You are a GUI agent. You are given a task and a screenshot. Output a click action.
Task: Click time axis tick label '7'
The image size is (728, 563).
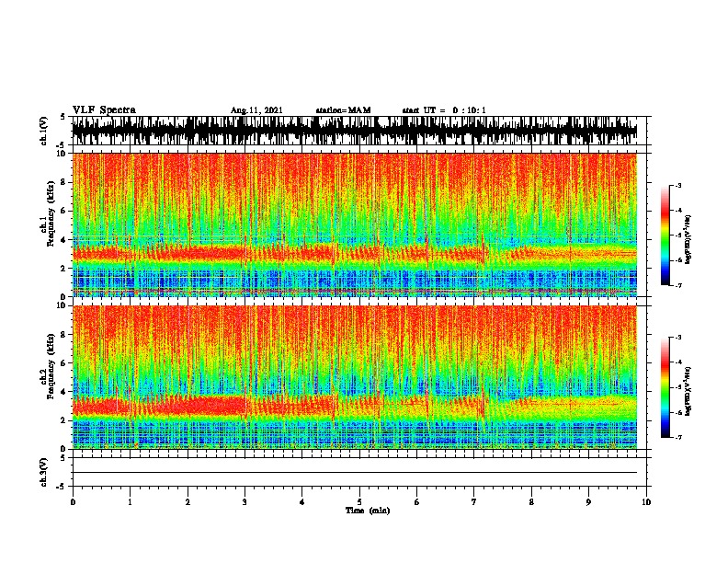[474, 502]
